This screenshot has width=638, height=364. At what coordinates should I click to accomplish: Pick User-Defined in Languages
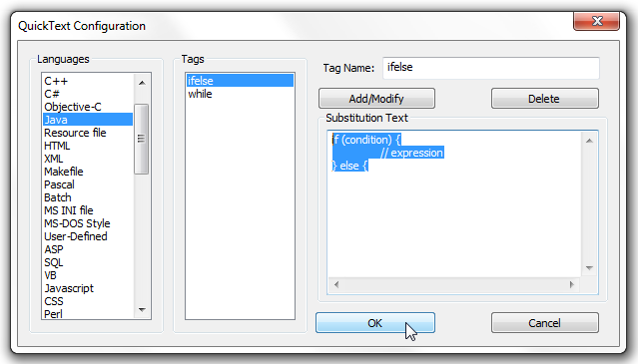(x=88, y=236)
